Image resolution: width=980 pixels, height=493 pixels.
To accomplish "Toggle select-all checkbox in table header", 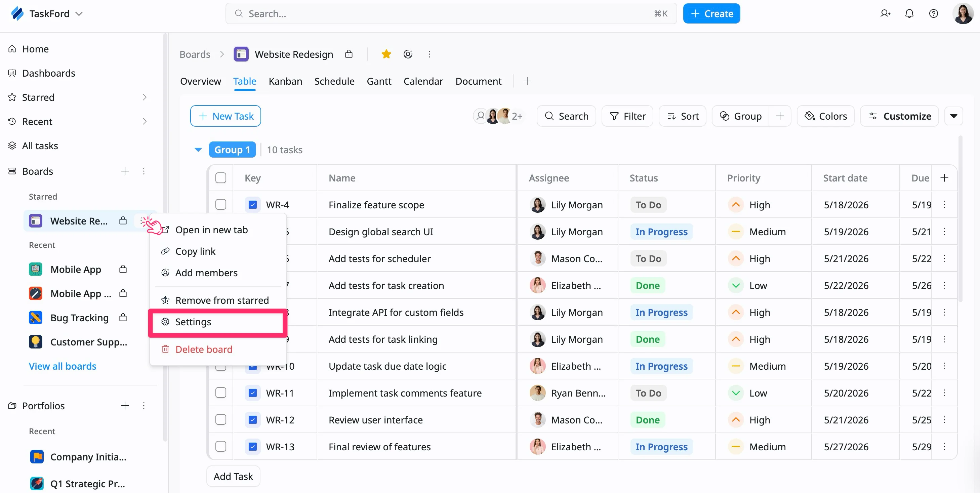I will pyautogui.click(x=221, y=178).
